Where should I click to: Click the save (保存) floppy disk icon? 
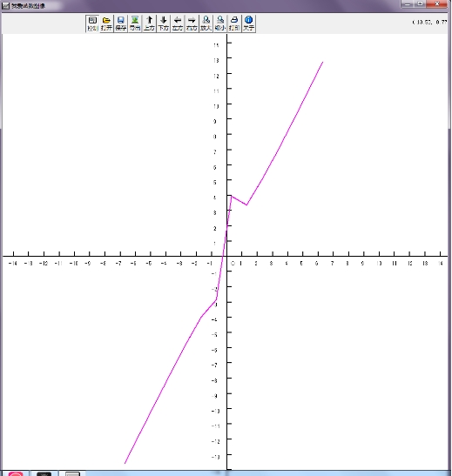120,23
